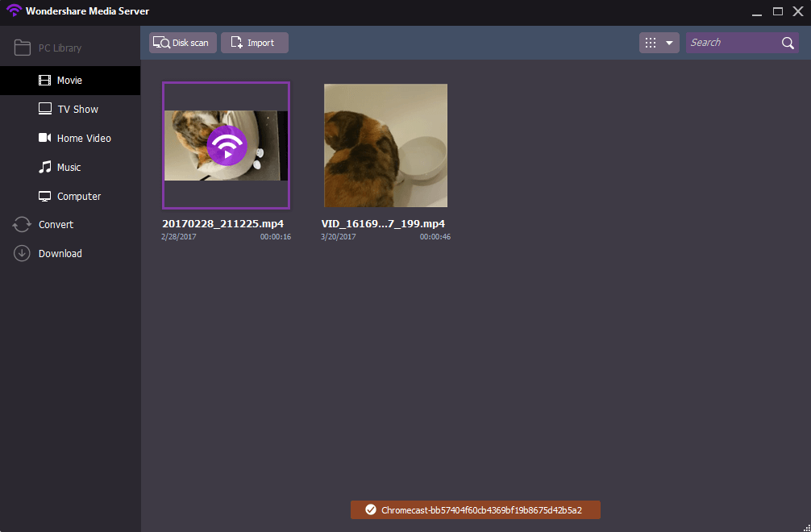
Task: Click the Computer monitor icon
Action: [x=45, y=197]
